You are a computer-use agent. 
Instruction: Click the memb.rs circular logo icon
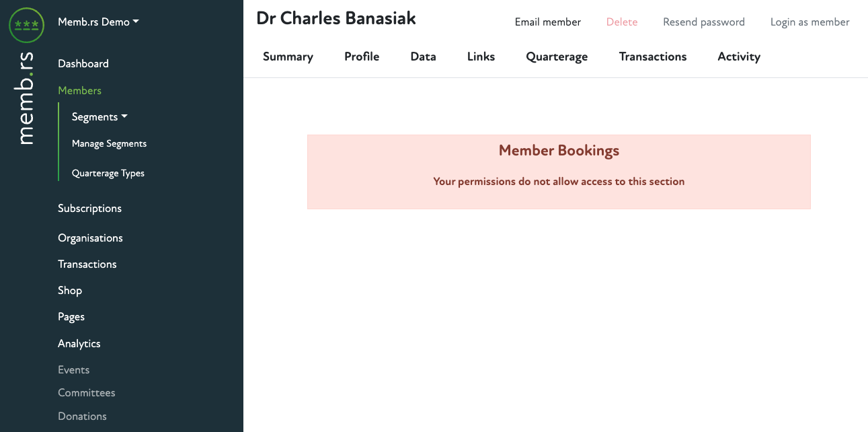click(26, 26)
